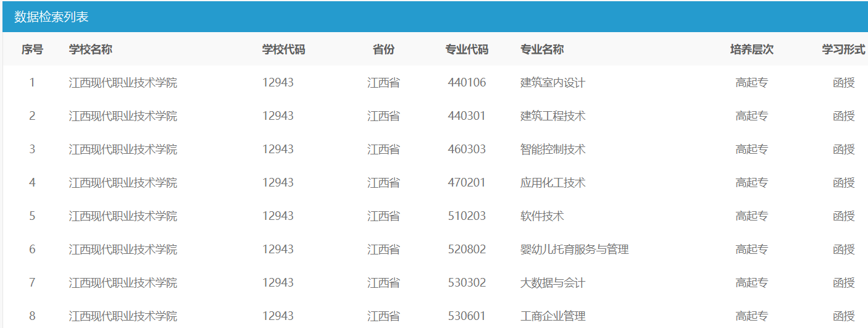Click major code 530601
This screenshot has height=328, width=868.
467,316
